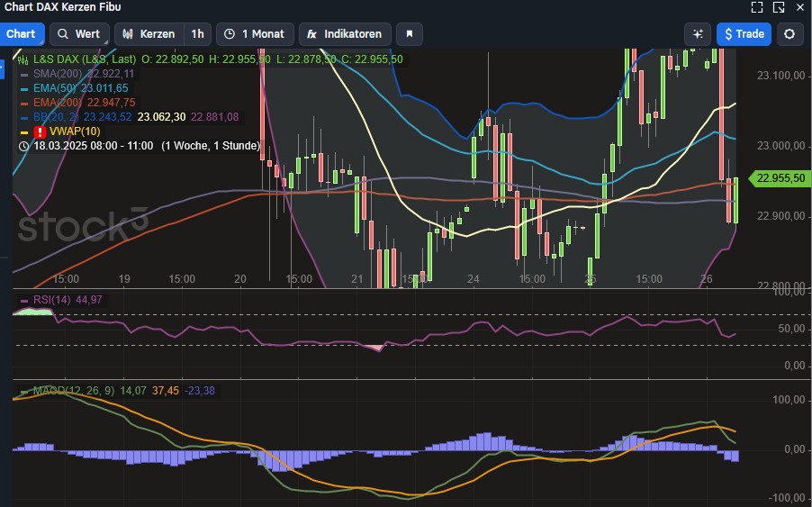This screenshot has width=812, height=507.
Task: Select the L&S DAX legend entry
Action: (x=85, y=59)
